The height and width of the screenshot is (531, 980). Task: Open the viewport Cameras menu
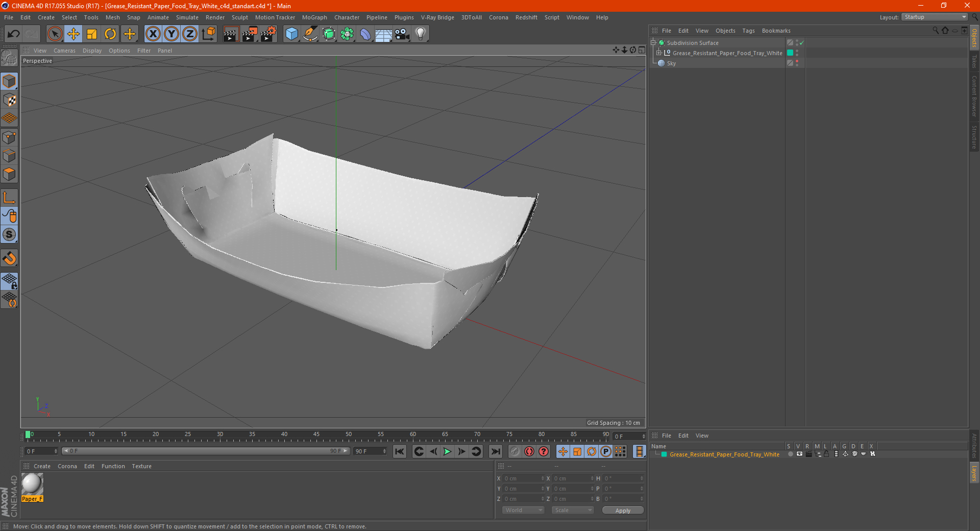(x=64, y=51)
